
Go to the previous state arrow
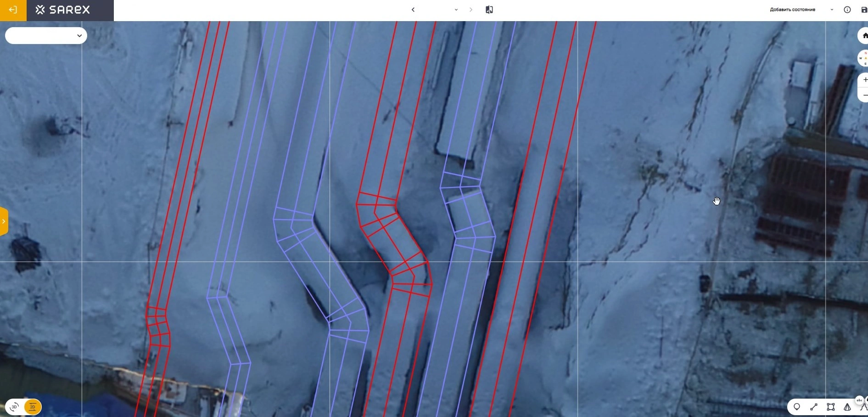413,10
